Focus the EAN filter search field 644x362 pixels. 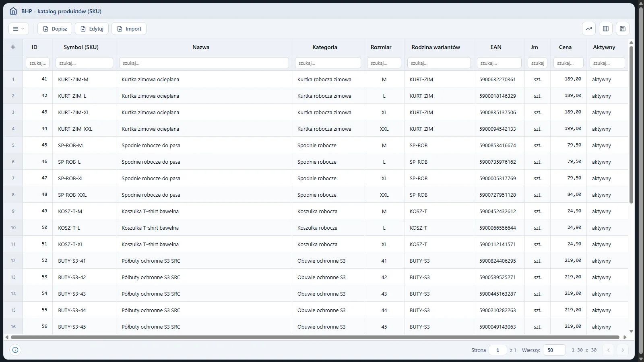pyautogui.click(x=499, y=63)
